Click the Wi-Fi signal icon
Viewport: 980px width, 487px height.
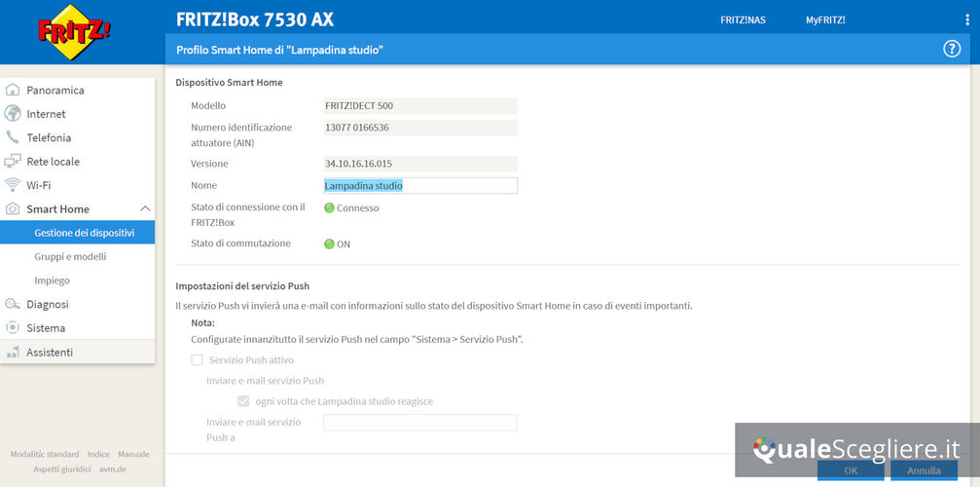13,185
